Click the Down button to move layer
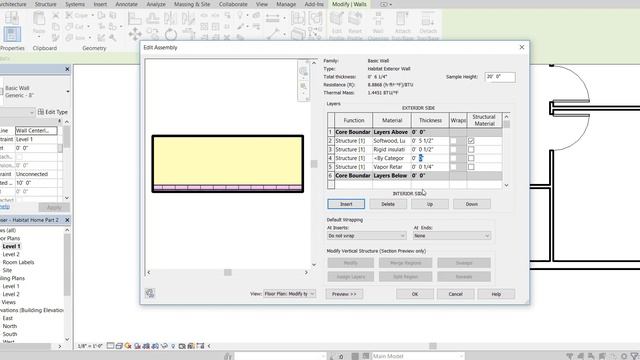The width and height of the screenshot is (640, 360). pos(472,204)
